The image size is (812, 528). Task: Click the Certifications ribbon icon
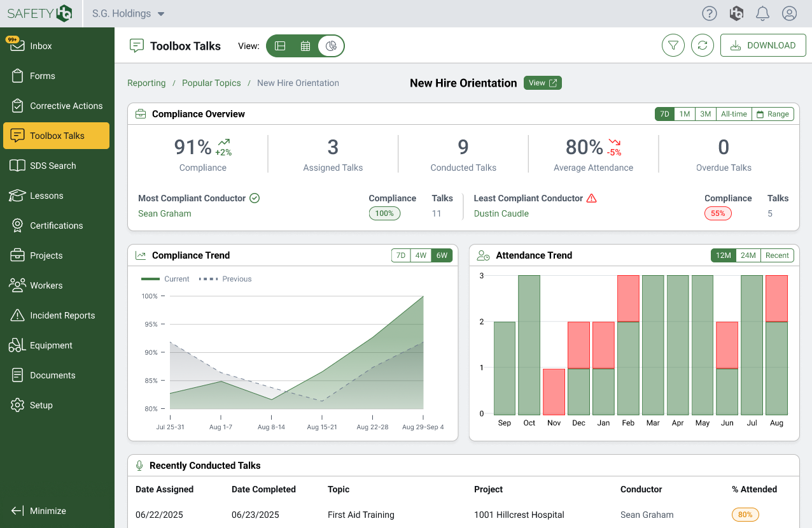[x=18, y=225]
